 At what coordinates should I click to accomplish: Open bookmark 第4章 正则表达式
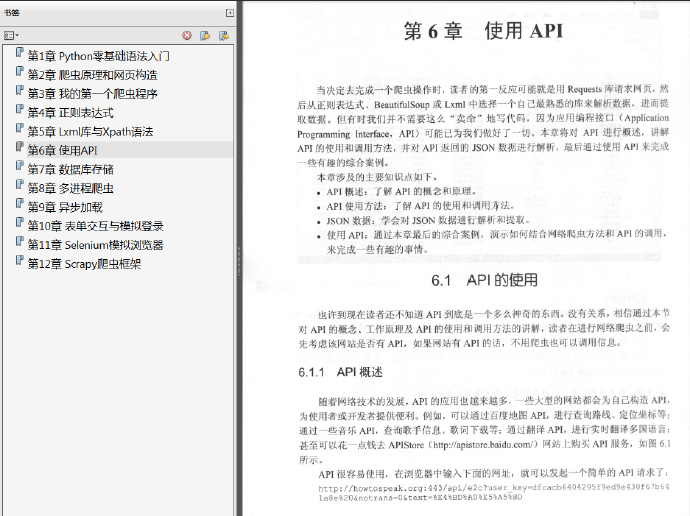pyautogui.click(x=70, y=113)
